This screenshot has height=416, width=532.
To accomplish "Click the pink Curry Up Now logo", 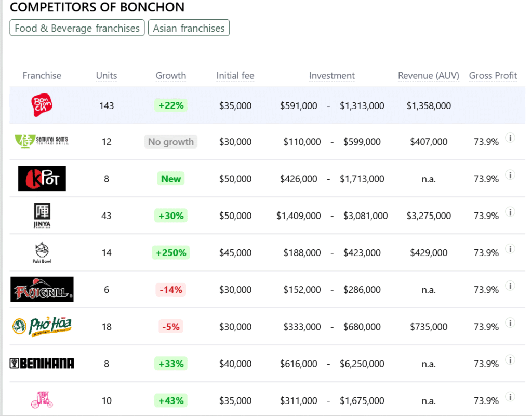I will (x=42, y=400).
